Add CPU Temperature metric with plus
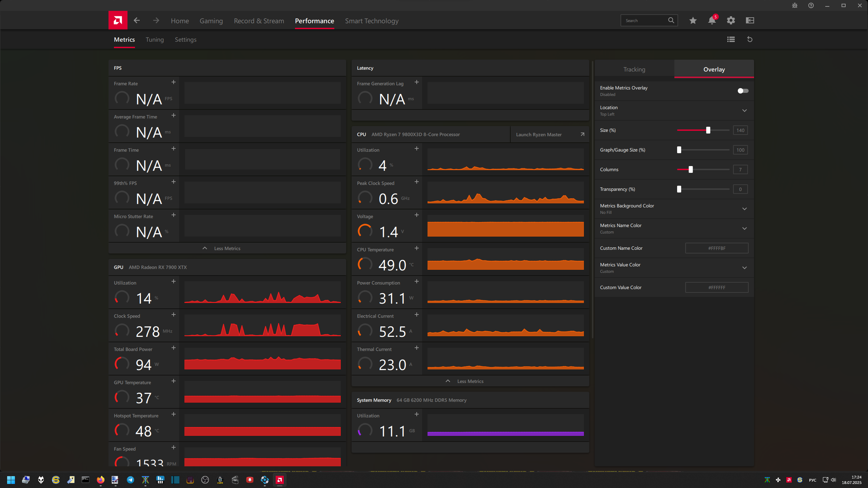Screen dimensions: 868x488 tap(416, 248)
